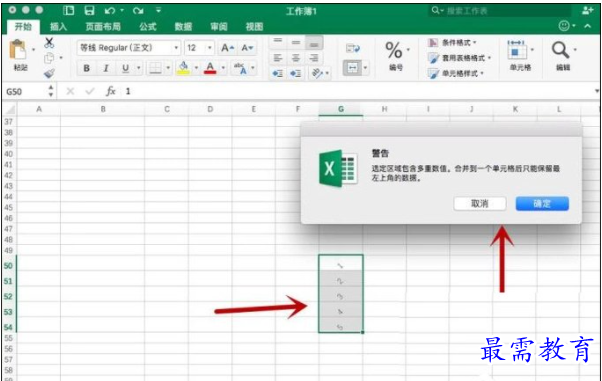Image resolution: width=602 pixels, height=381 pixels.
Task: Open the font size dropdown
Action: [210, 48]
